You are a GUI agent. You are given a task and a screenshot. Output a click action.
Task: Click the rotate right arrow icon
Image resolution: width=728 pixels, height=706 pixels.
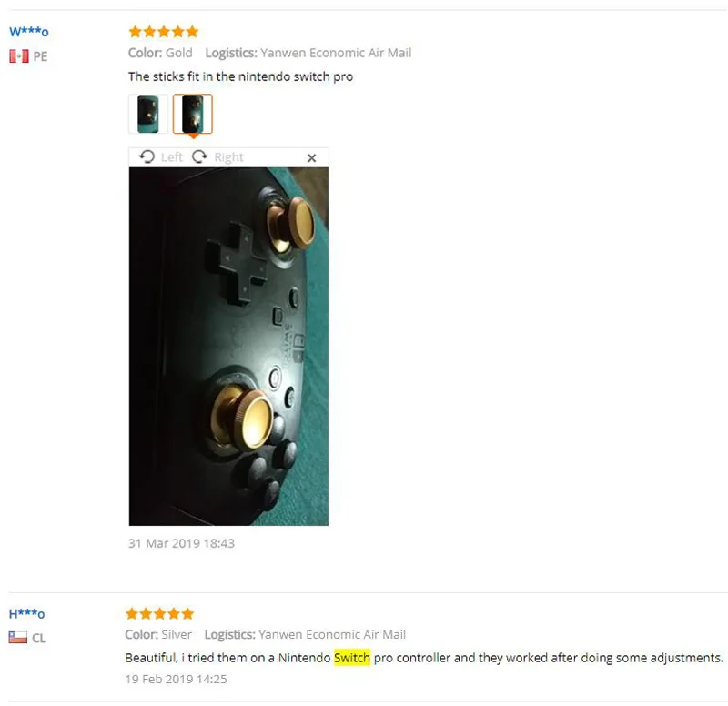coord(199,156)
